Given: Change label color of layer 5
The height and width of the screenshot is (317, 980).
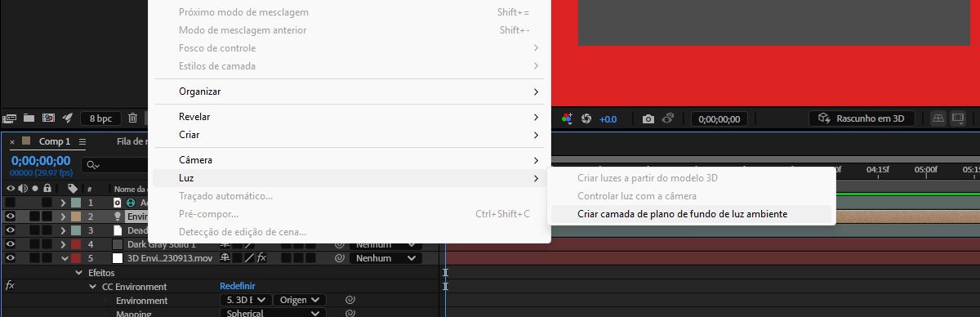Looking at the screenshot, I should click(75, 258).
